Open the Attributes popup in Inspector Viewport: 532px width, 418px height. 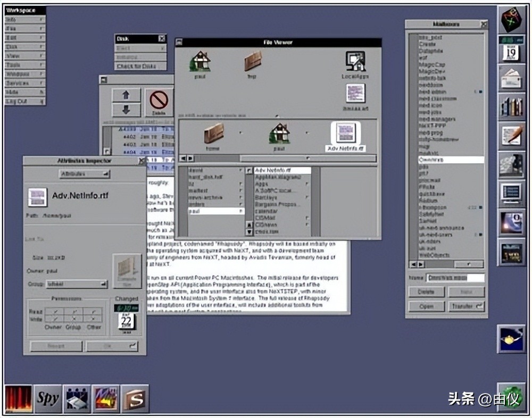point(84,174)
